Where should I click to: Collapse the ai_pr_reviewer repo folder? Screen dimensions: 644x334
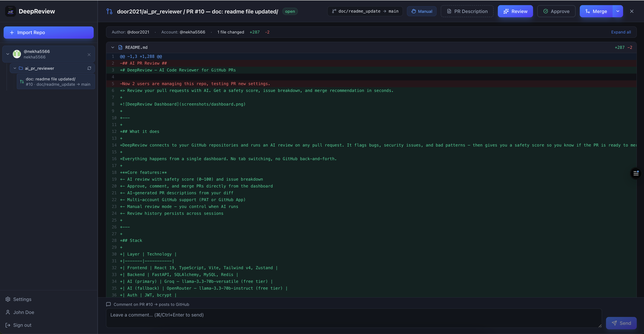pyautogui.click(x=15, y=68)
